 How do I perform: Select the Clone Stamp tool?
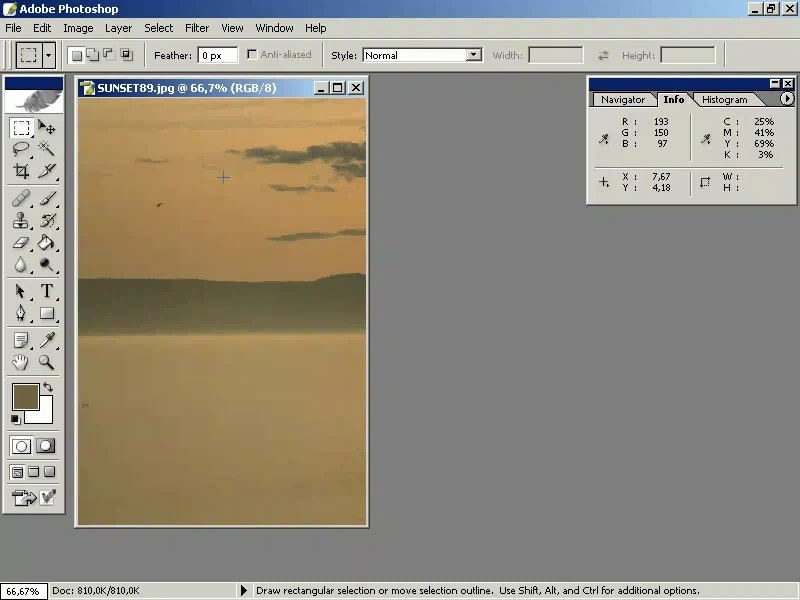(21, 220)
